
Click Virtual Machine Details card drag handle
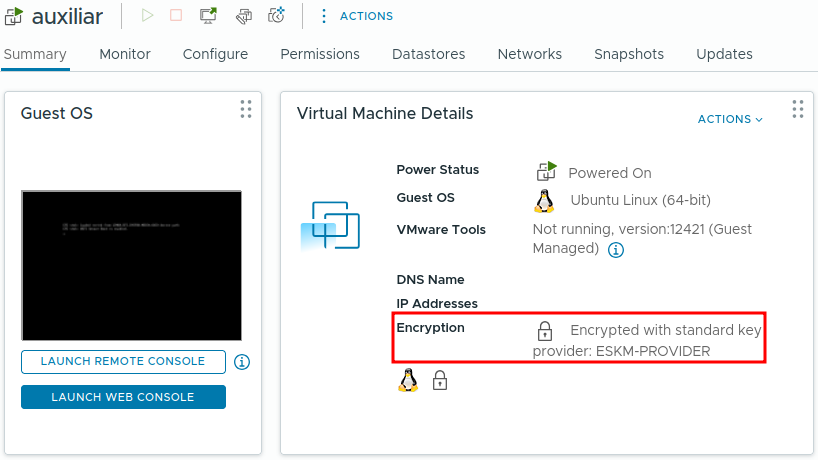tap(798, 109)
